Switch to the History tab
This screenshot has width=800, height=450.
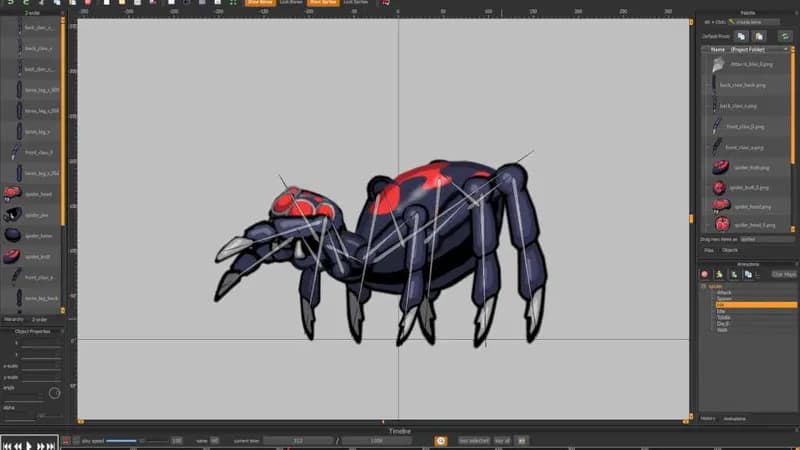pos(708,419)
